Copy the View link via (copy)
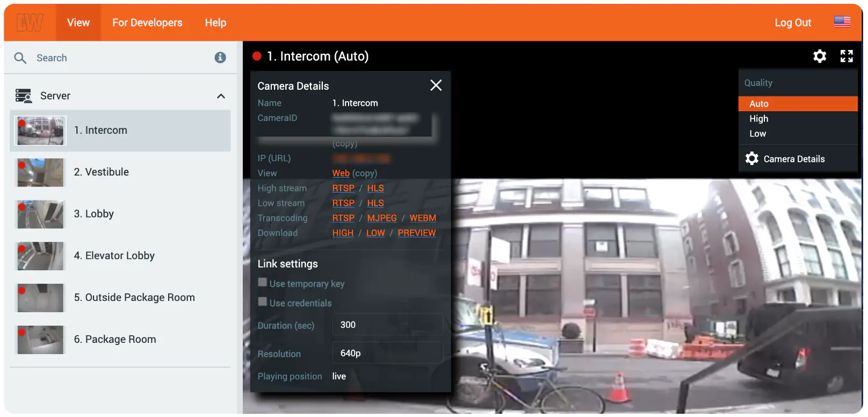The height and width of the screenshot is (417, 868). point(365,173)
